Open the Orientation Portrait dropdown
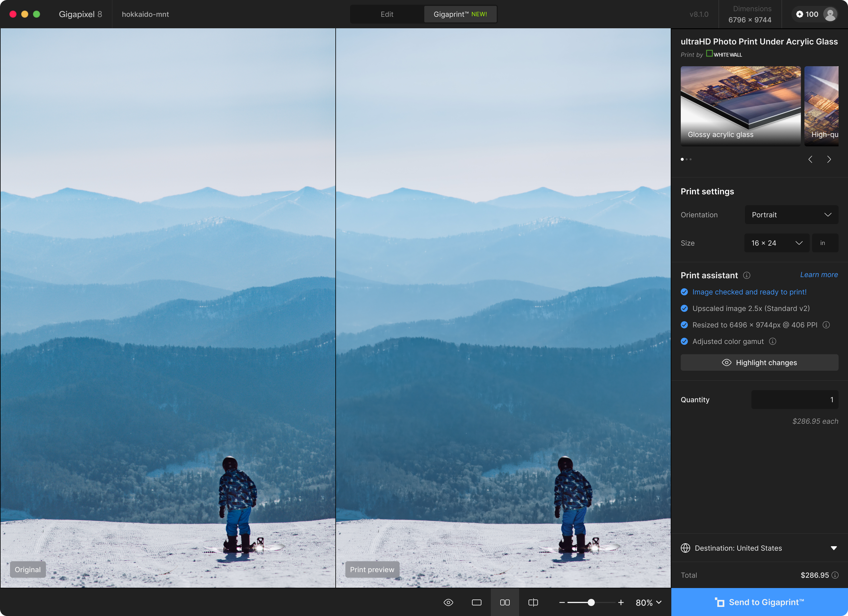 [x=791, y=215]
